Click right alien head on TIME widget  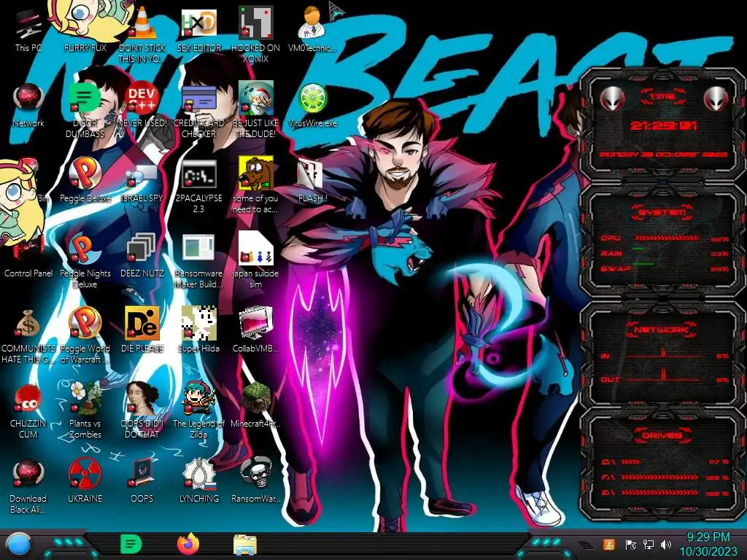point(716,98)
